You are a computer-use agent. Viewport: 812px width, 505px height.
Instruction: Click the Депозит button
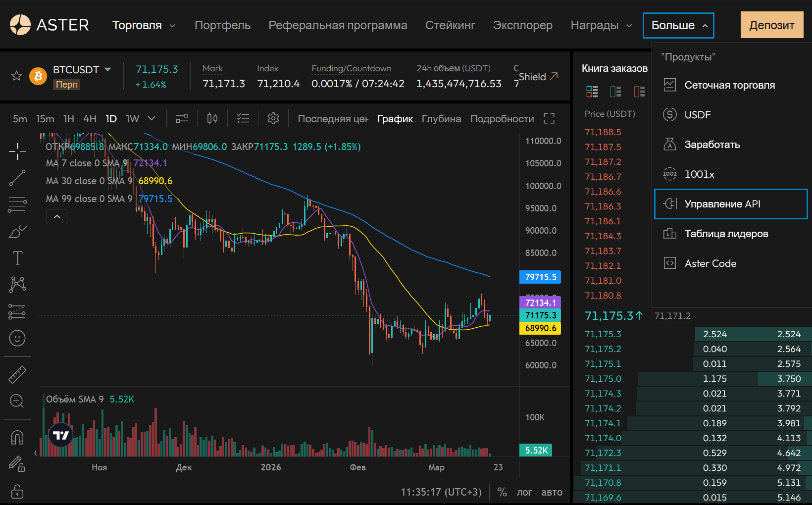point(772,25)
